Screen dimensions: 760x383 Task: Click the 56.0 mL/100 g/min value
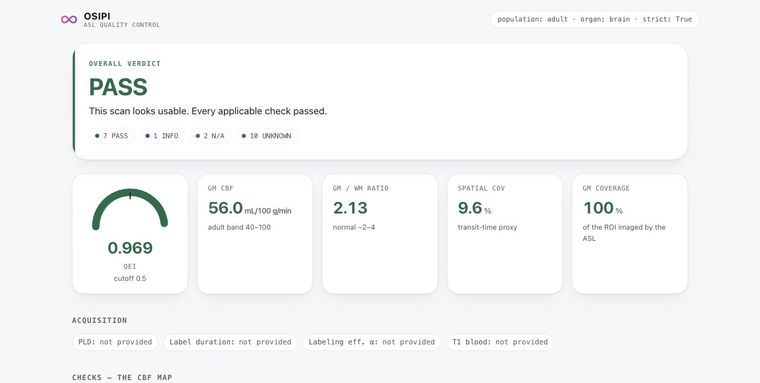(x=250, y=208)
